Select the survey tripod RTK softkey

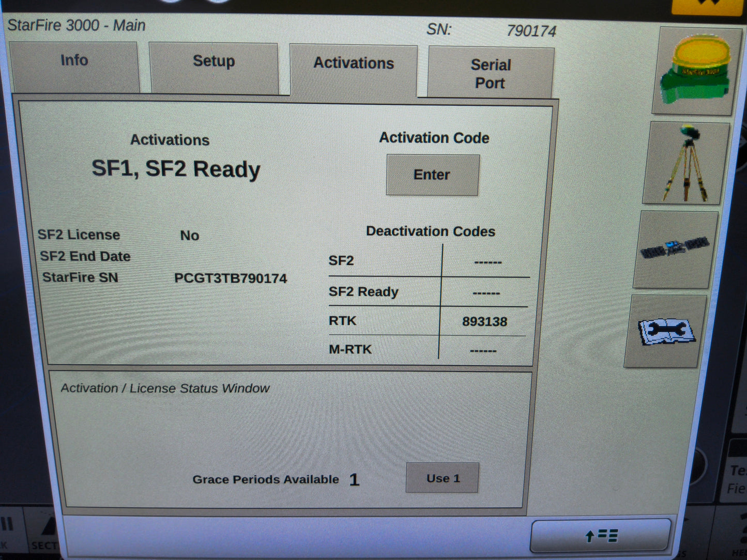[686, 163]
